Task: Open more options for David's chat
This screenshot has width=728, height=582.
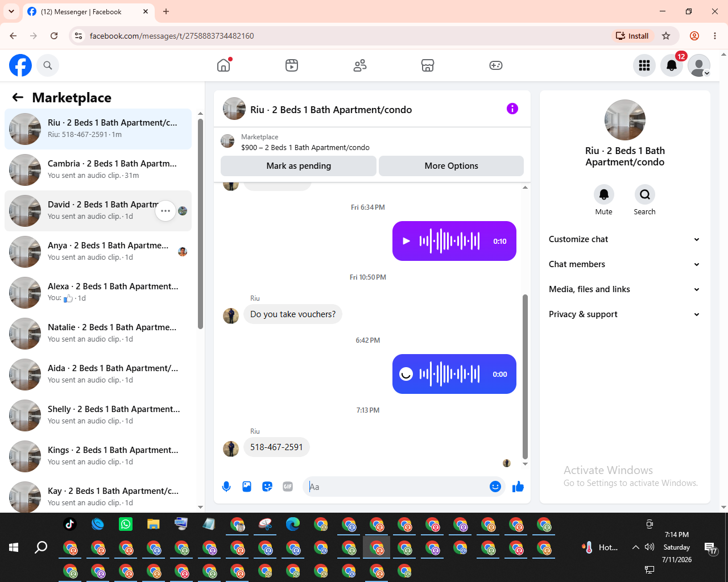Action: tap(166, 211)
